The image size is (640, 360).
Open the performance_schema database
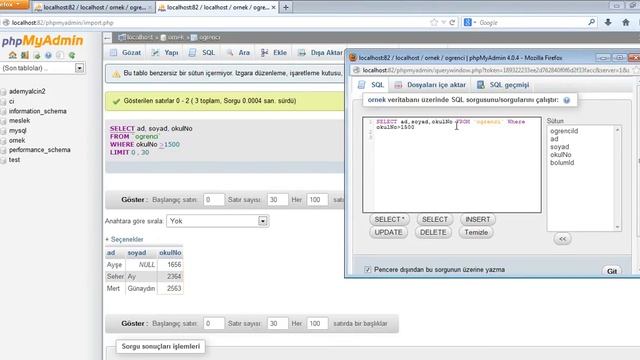coord(39,150)
